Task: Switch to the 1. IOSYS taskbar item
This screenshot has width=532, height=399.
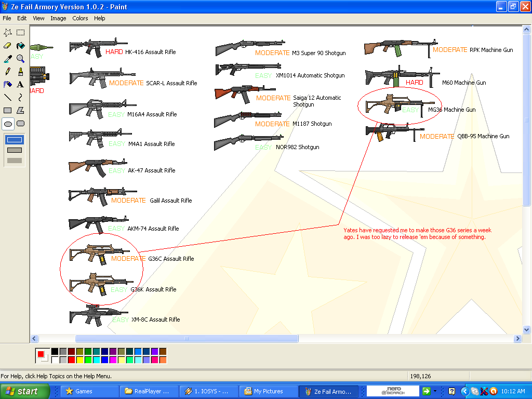Action: 209,391
